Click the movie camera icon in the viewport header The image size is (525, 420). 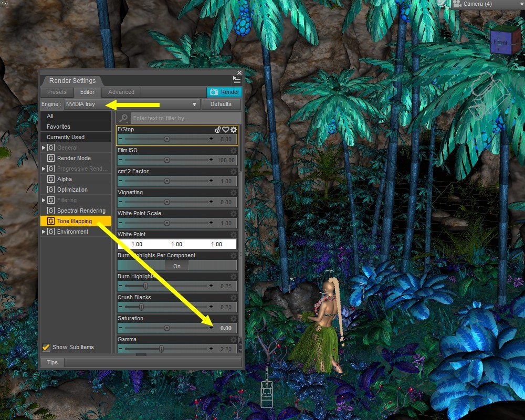tap(457, 4)
